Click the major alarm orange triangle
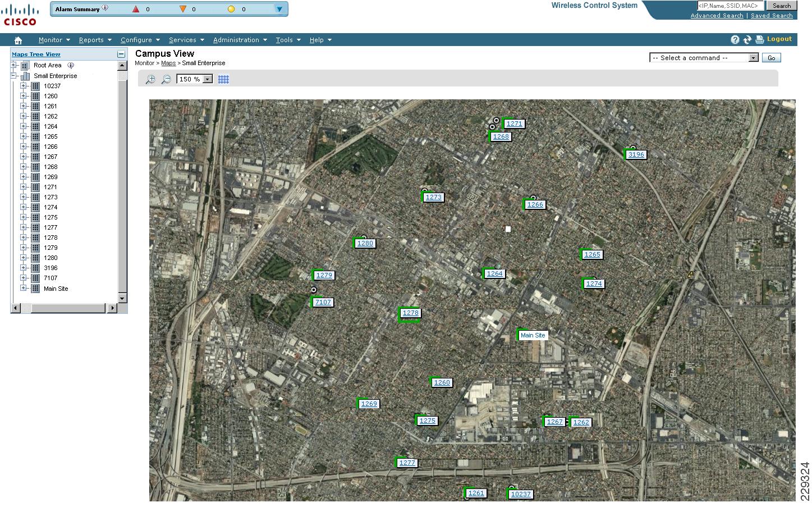The height and width of the screenshot is (507, 812). point(182,9)
